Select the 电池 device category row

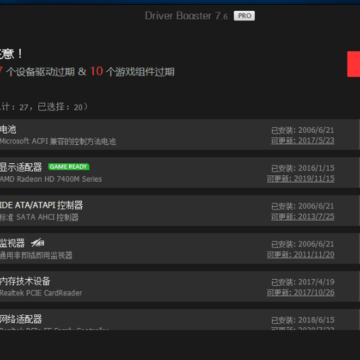click(179, 135)
